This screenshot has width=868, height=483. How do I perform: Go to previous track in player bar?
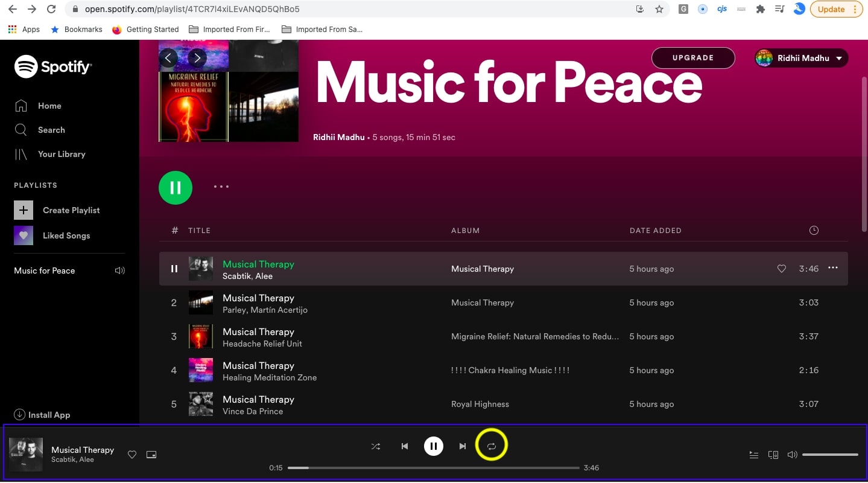[405, 446]
